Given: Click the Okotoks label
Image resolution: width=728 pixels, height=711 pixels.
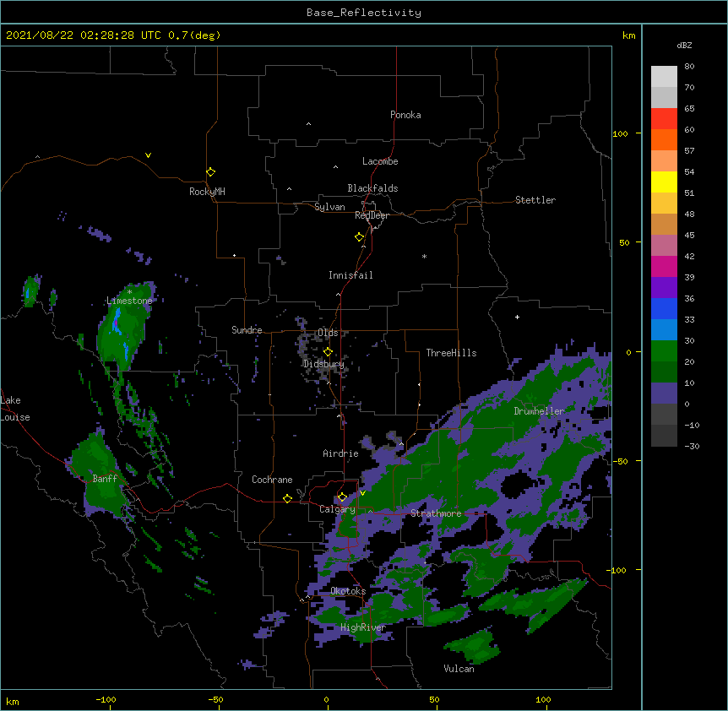Looking at the screenshot, I should [348, 591].
